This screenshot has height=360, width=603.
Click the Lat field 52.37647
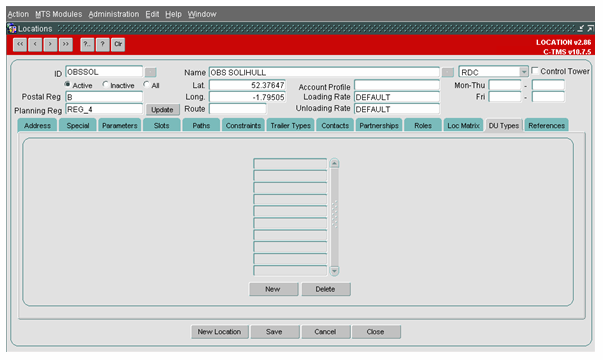point(247,85)
